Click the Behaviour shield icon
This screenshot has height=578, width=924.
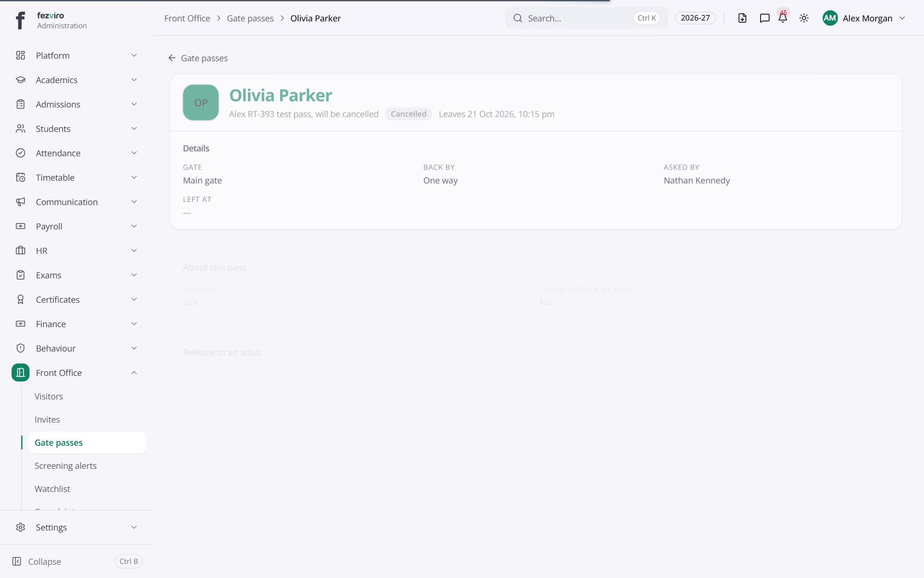21,348
